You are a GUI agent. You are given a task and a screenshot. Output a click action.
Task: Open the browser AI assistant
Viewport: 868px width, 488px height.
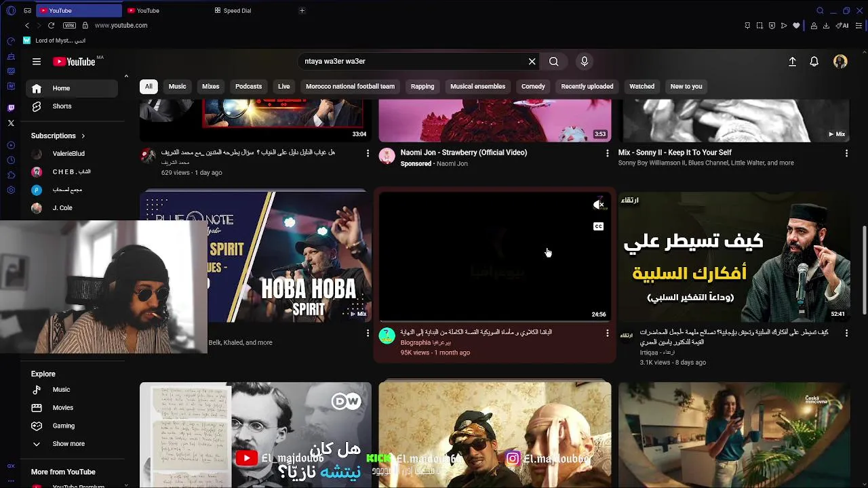(x=844, y=26)
